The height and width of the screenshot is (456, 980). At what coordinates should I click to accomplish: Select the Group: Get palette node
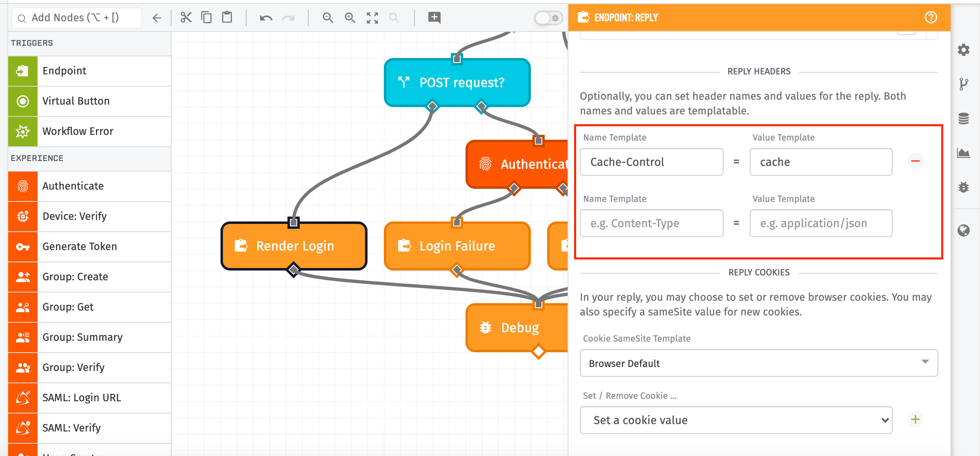[89, 307]
